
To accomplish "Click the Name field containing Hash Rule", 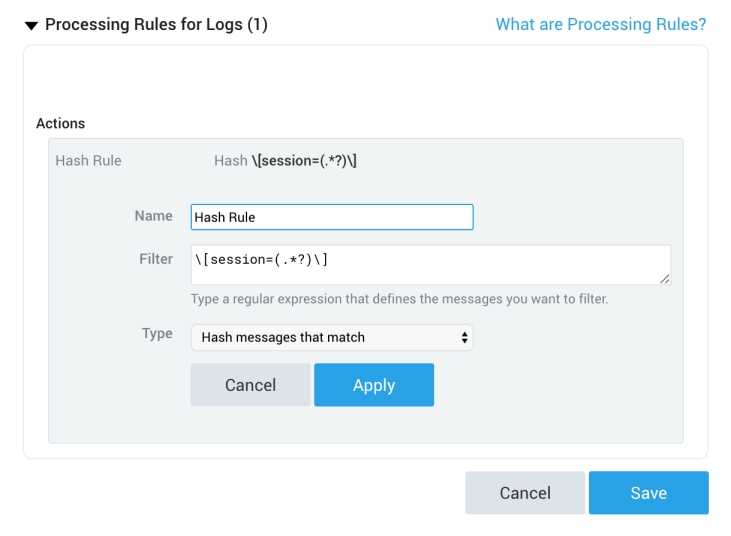I will 331,217.
